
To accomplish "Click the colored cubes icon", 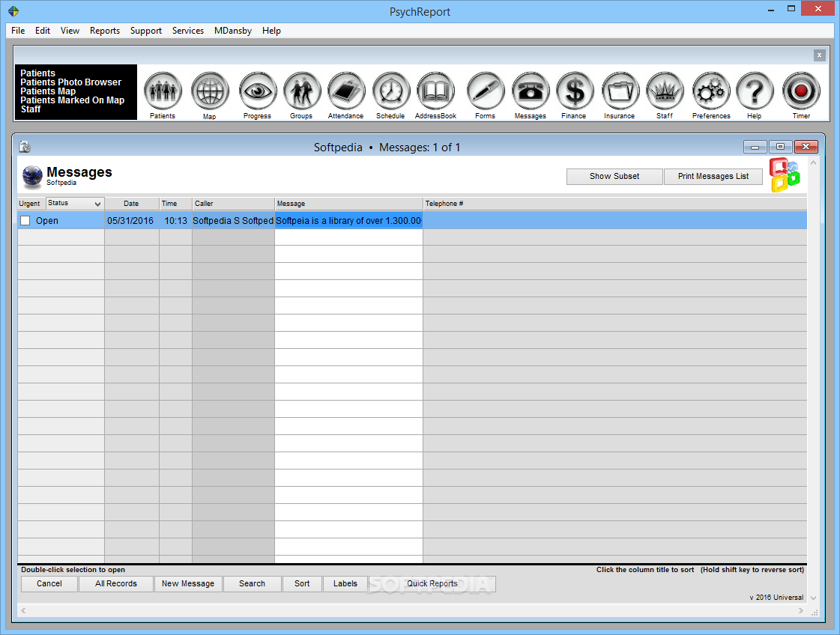I will click(x=785, y=175).
